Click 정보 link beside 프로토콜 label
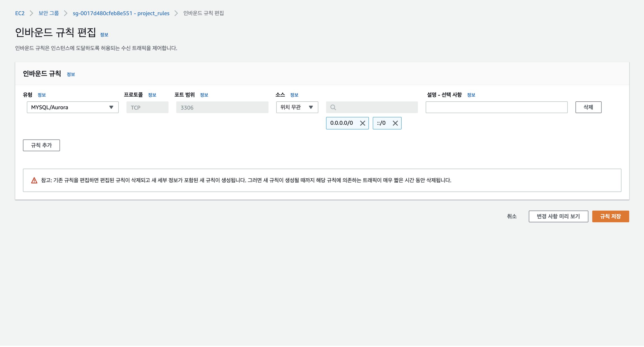Screen dimensions: 644x347 152,95
